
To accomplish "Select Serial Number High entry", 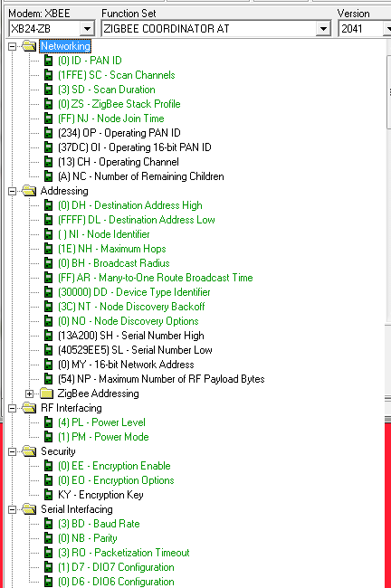I will pos(131,336).
